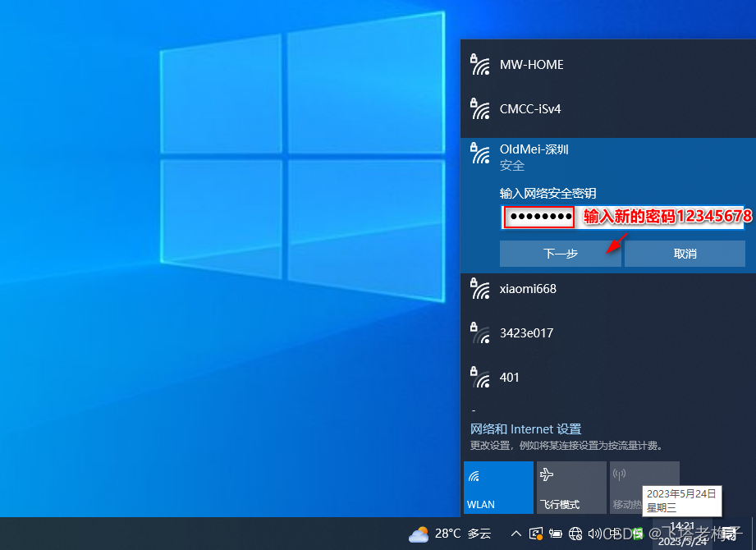
Task: Click the display sync tray icon with orange dot
Action: click(536, 534)
